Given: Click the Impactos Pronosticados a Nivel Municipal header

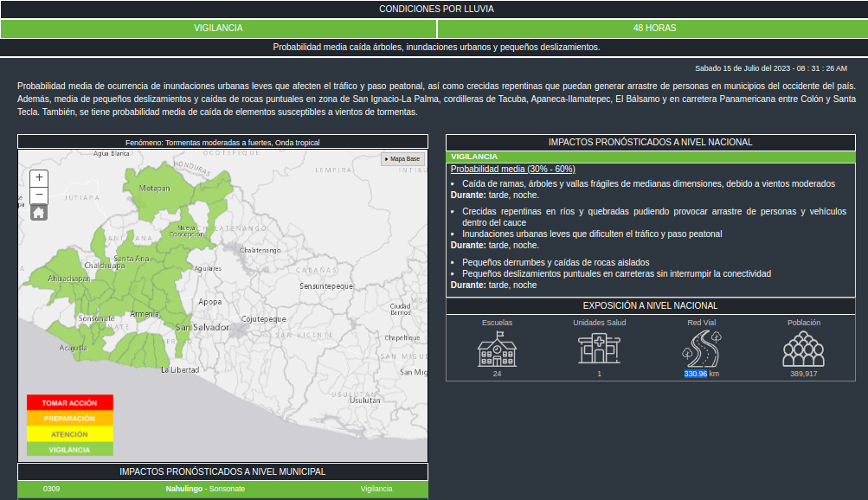Looking at the screenshot, I should [222, 471].
